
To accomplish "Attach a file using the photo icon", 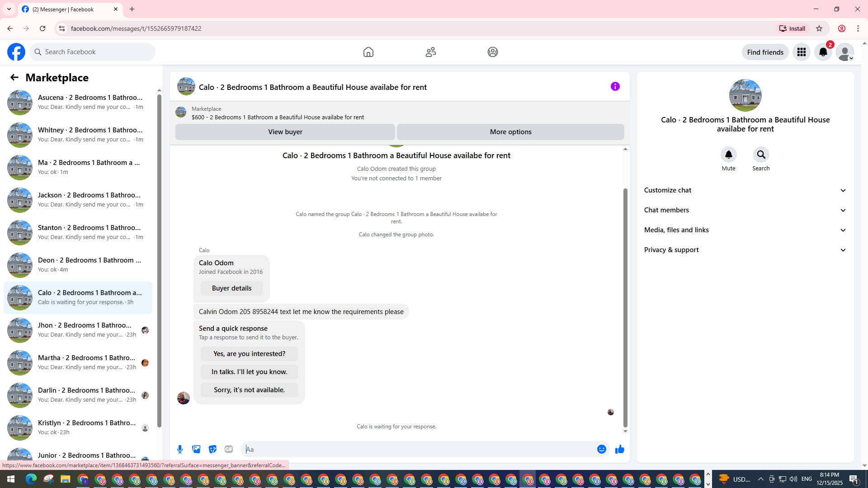I will coord(196,449).
